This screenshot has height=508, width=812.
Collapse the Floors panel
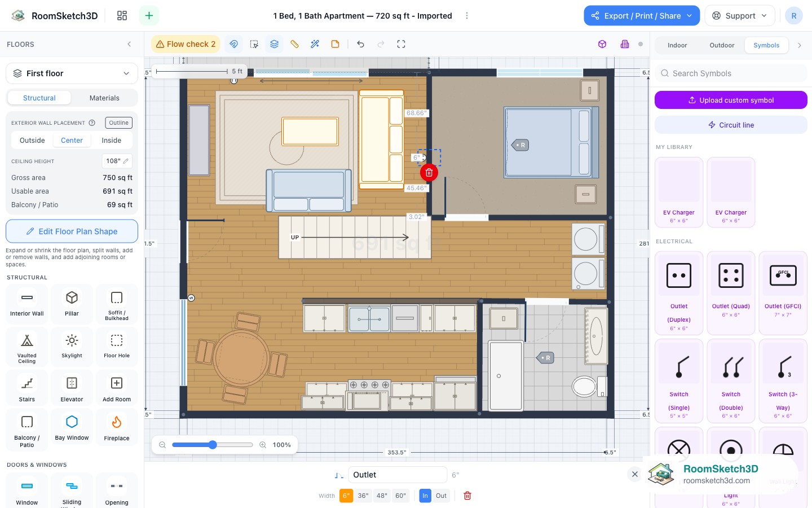(129, 44)
